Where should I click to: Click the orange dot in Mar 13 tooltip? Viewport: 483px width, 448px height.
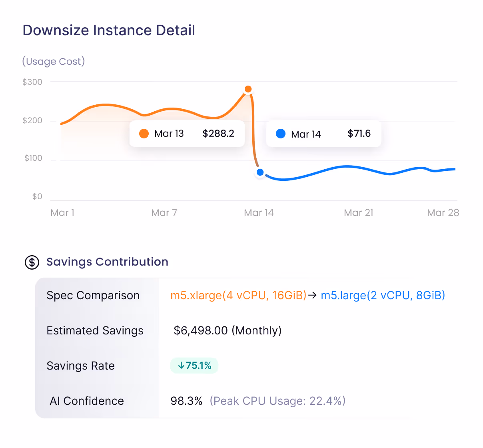pos(144,134)
